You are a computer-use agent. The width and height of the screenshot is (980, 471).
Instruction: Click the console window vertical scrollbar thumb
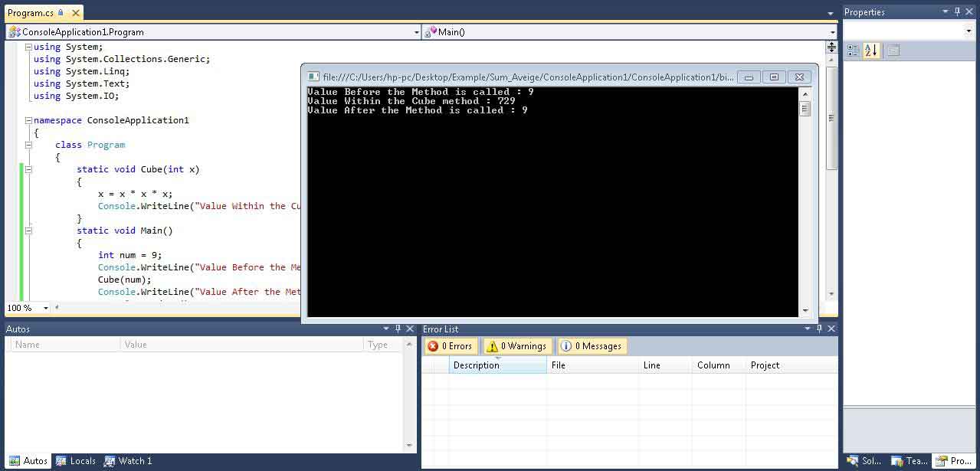(x=805, y=109)
